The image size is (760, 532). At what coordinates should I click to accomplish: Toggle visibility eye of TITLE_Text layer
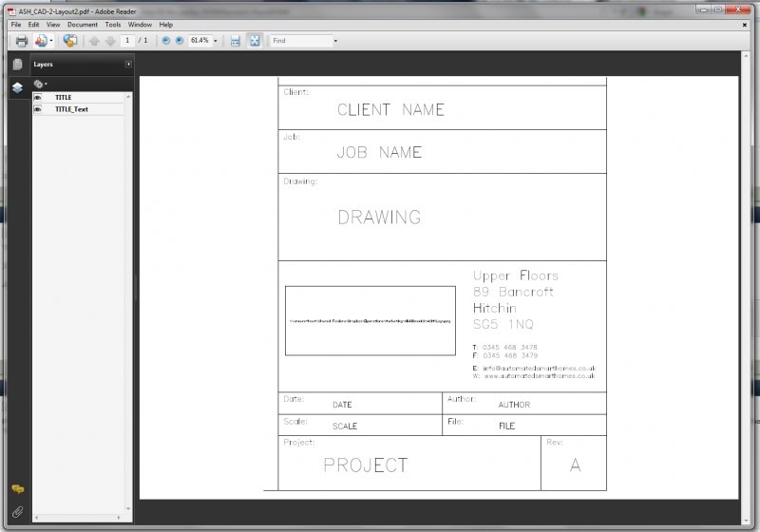tap(38, 109)
